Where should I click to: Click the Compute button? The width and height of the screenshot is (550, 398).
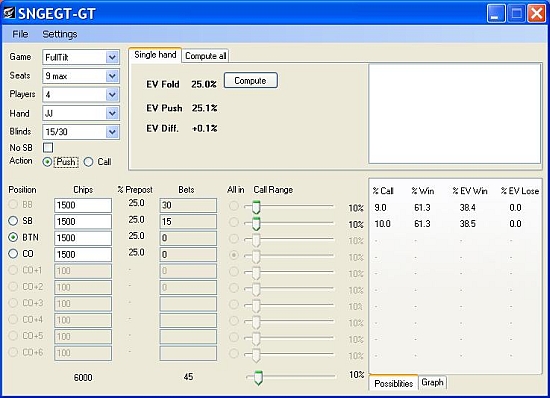pos(250,81)
